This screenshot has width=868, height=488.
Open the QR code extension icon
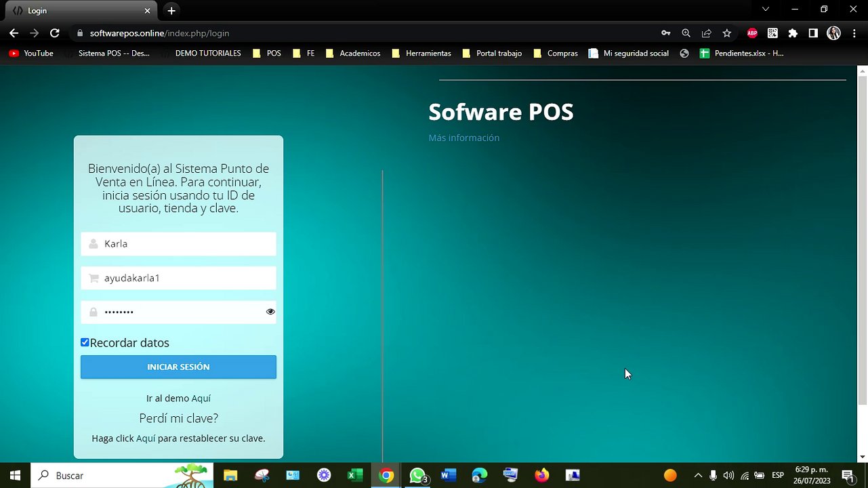tap(772, 33)
